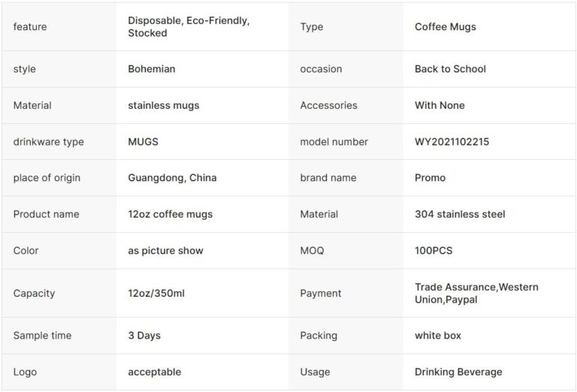Click the 'as picture show' color value
Image resolution: width=577 pixels, height=392 pixels.
point(165,251)
